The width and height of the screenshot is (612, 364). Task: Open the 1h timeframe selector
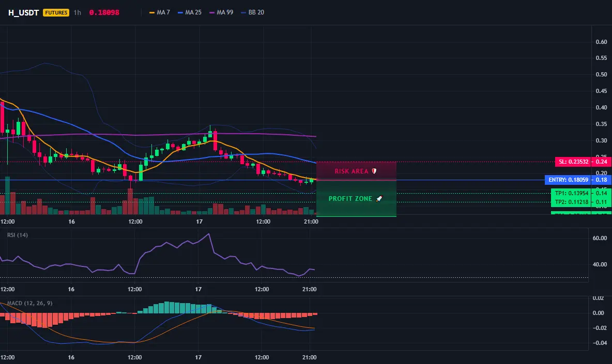78,12
